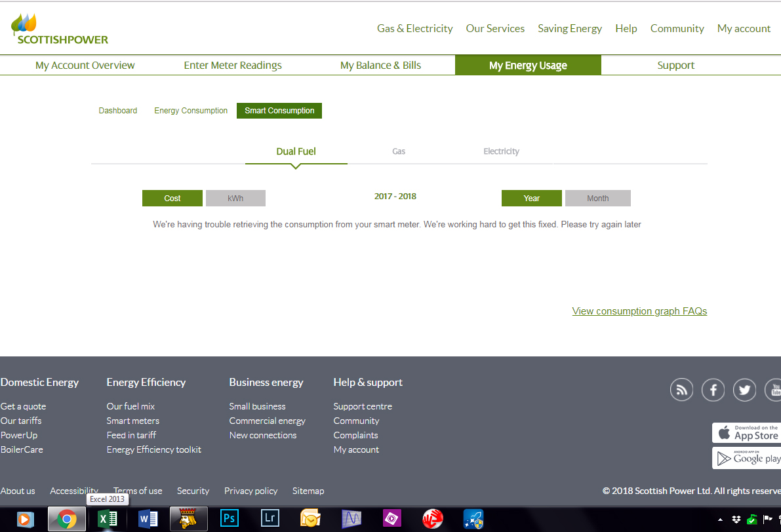This screenshot has width=781, height=532.
Task: Go to My Account Overview
Action: point(85,66)
